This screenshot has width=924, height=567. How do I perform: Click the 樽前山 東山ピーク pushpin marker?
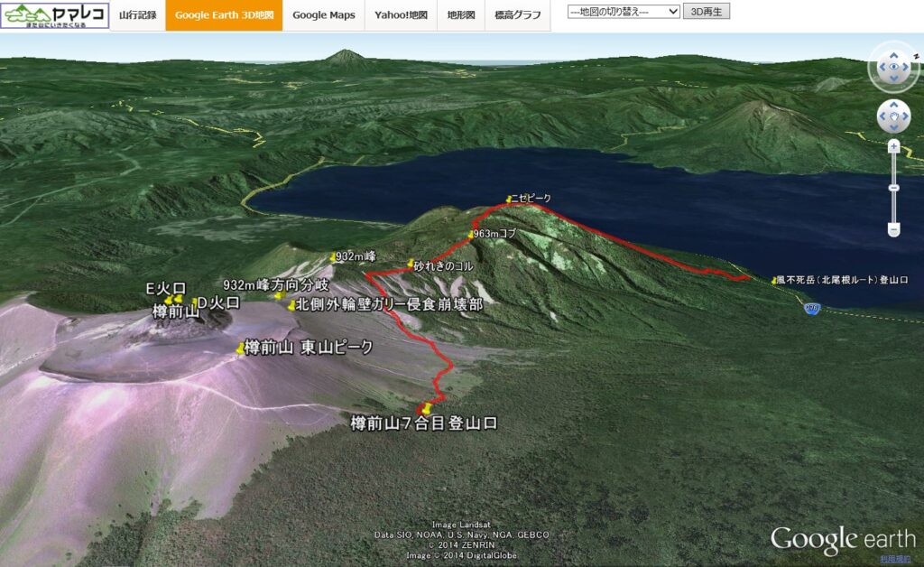coord(240,349)
